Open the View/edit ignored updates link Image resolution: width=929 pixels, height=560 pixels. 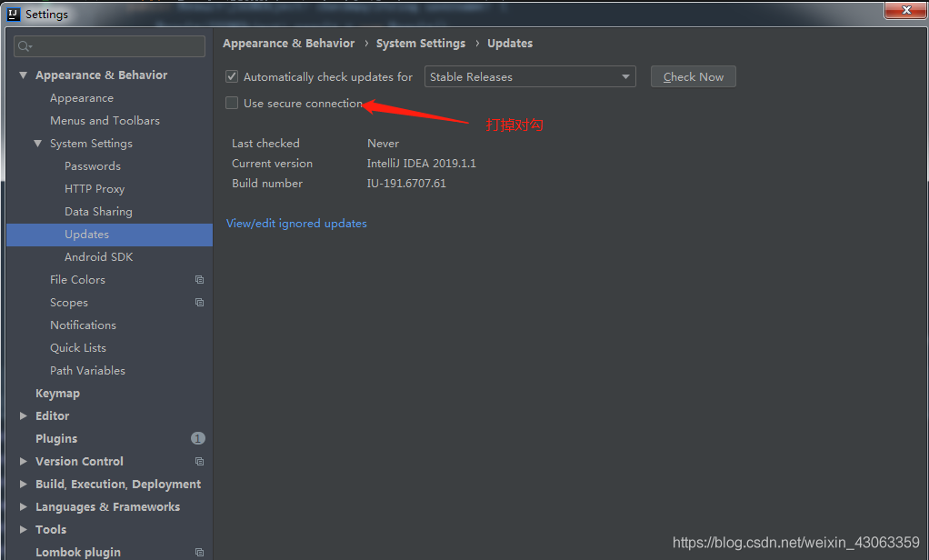tap(296, 224)
